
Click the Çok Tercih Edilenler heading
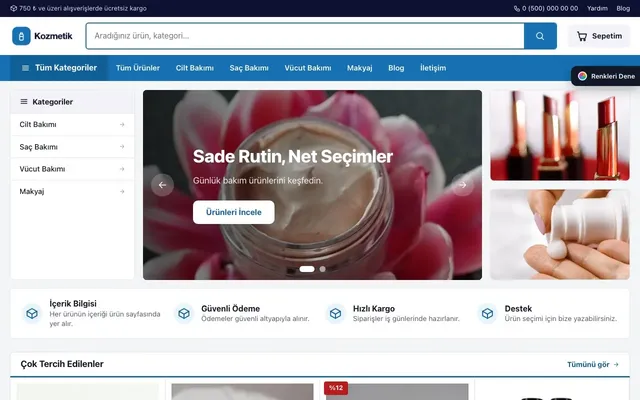[x=62, y=364]
